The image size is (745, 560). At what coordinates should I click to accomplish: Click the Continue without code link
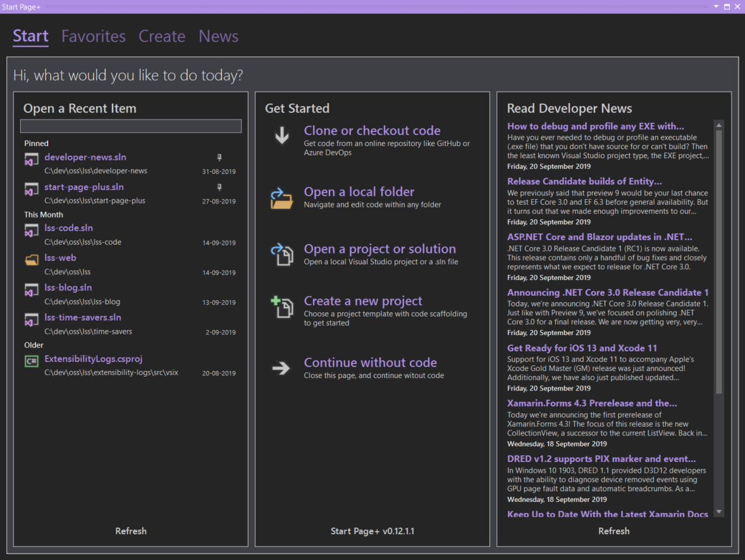pyautogui.click(x=371, y=362)
